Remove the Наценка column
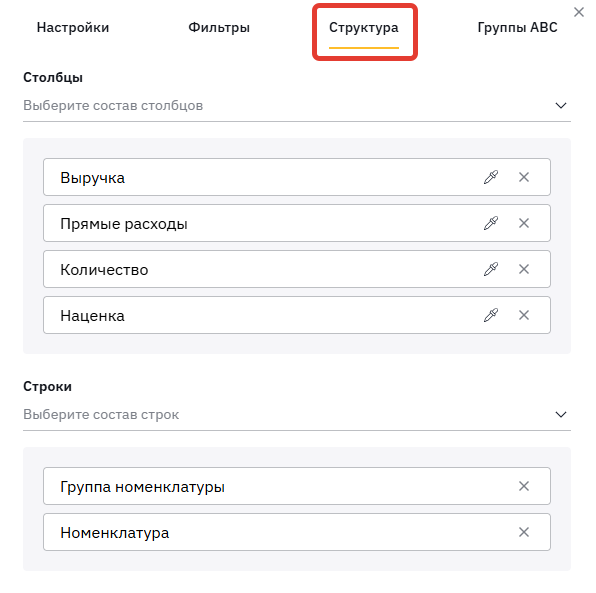 coord(524,315)
